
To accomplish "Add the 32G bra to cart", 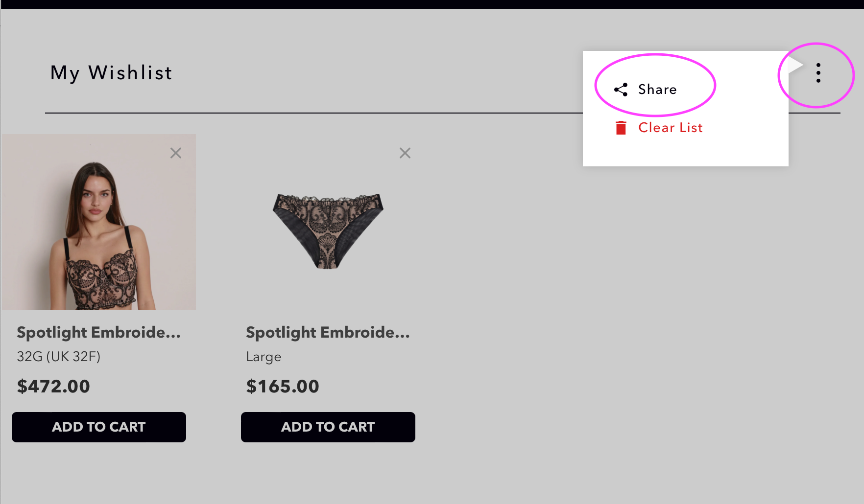I will [x=99, y=427].
